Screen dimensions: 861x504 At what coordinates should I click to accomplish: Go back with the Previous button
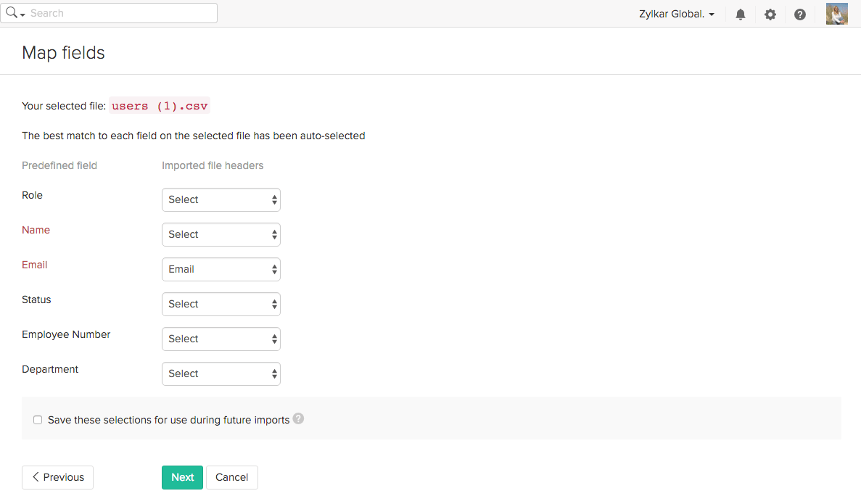[x=57, y=477]
